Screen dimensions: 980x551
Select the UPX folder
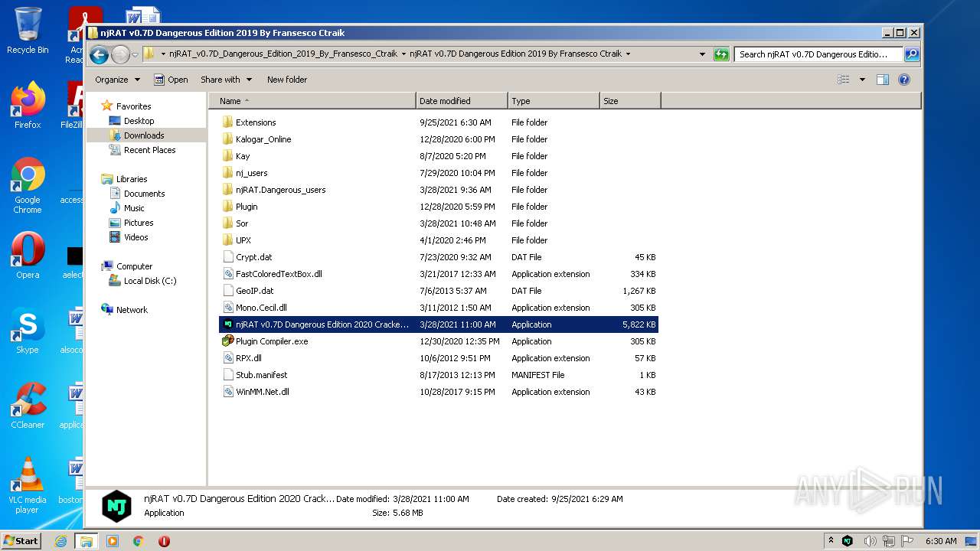(x=438, y=240)
